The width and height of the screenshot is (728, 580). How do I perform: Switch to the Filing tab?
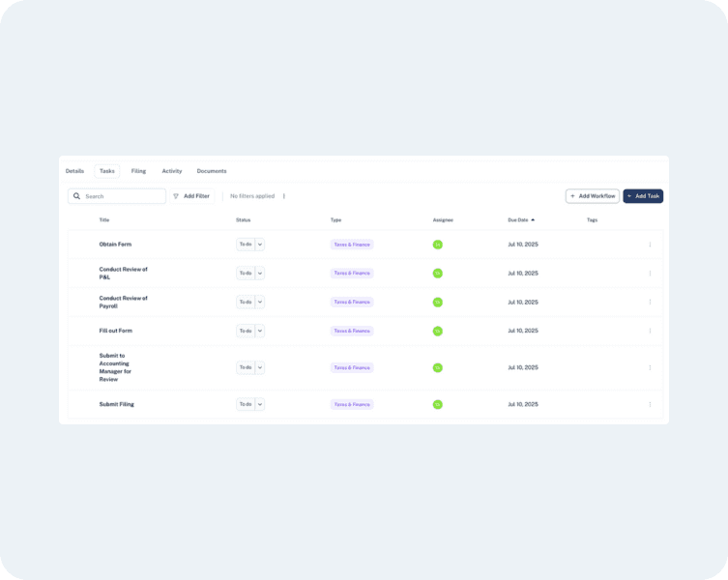(x=138, y=171)
